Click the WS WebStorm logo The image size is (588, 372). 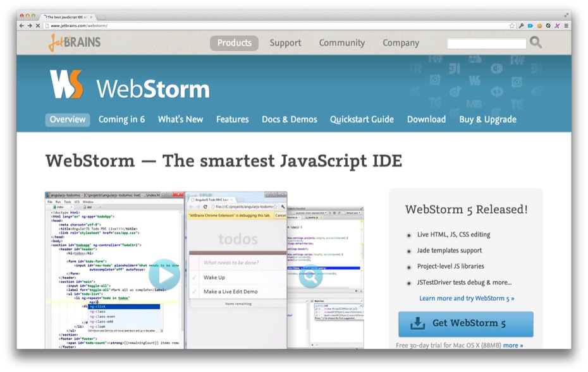66,84
